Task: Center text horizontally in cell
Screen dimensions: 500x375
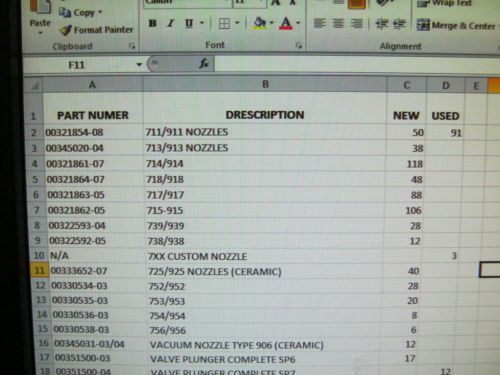Action: (x=338, y=23)
